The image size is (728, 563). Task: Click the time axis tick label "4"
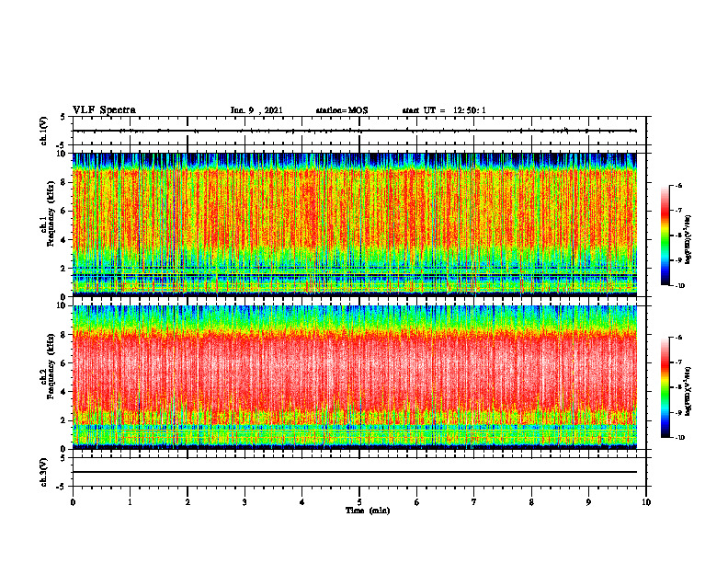302,502
